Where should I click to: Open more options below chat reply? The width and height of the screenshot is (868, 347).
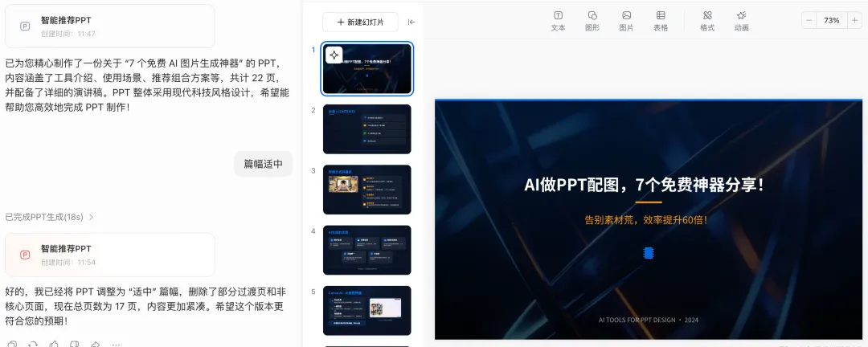[x=115, y=345]
